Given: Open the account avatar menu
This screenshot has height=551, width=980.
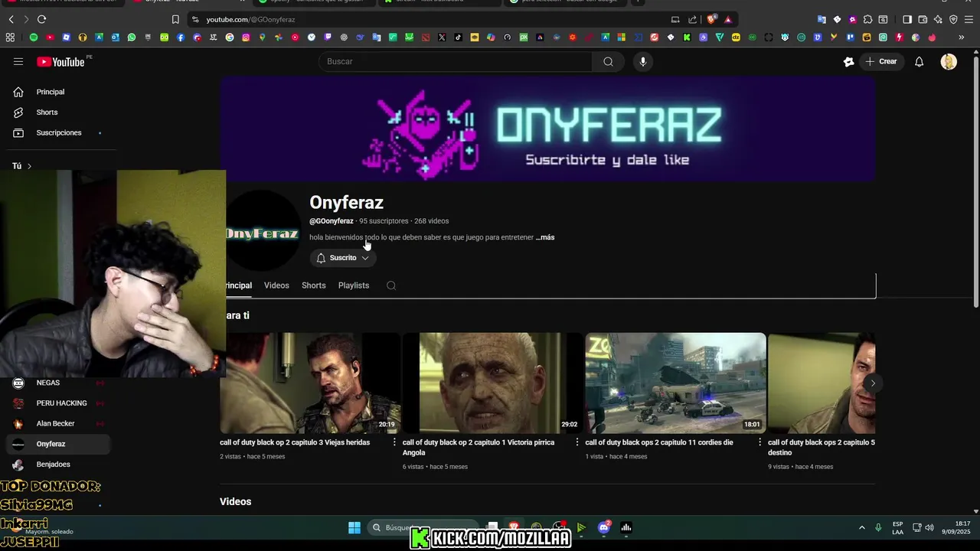Looking at the screenshot, I should (x=949, y=62).
